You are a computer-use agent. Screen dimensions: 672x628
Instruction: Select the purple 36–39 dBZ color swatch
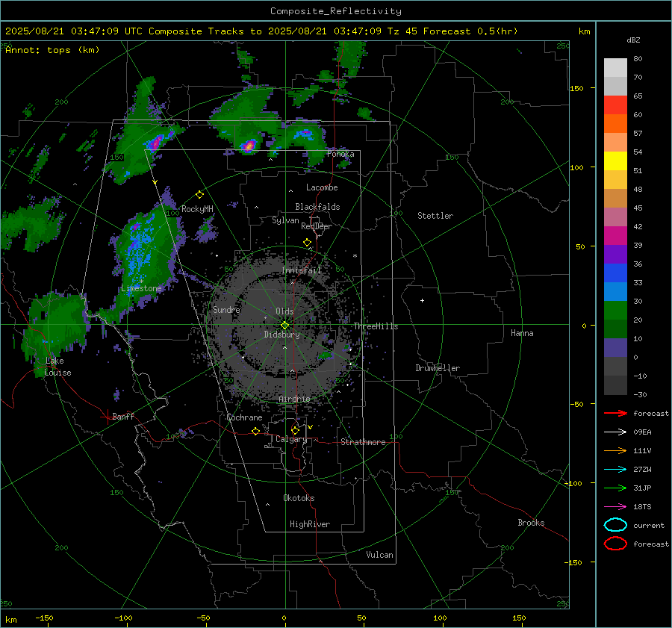click(x=615, y=254)
